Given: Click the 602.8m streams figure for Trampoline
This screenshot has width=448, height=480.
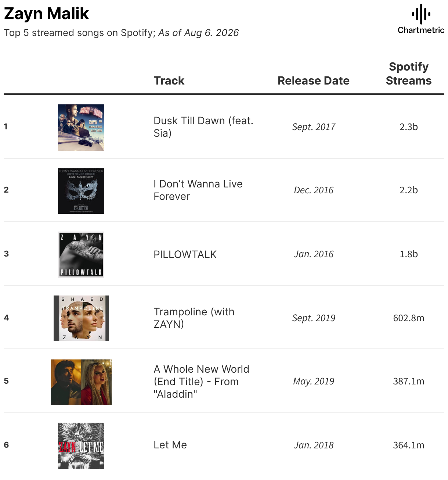Looking at the screenshot, I should point(409,318).
